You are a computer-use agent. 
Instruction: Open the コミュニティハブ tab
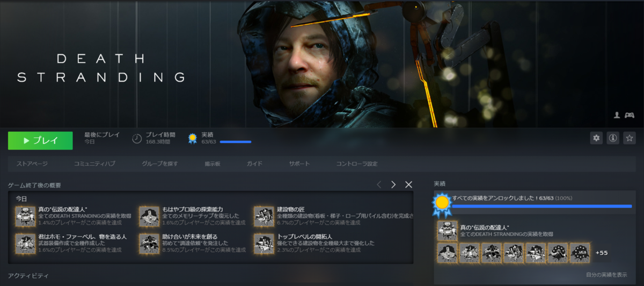[x=94, y=163]
